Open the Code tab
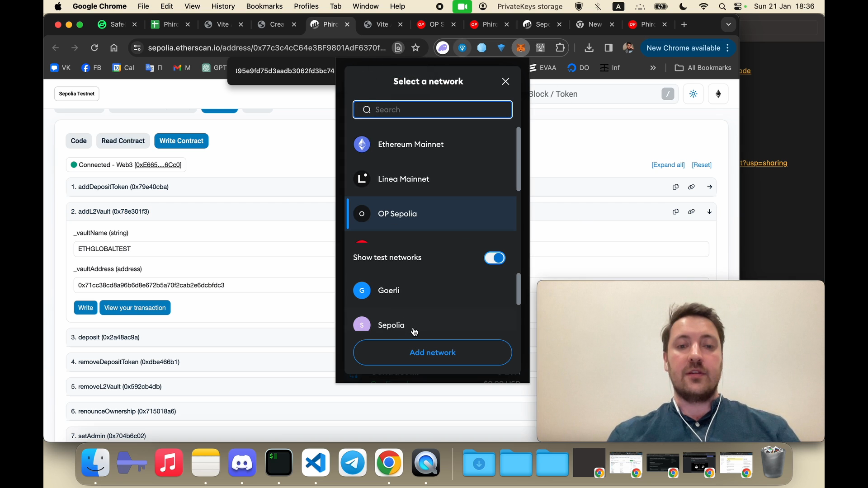The height and width of the screenshot is (488, 868). coord(79,141)
